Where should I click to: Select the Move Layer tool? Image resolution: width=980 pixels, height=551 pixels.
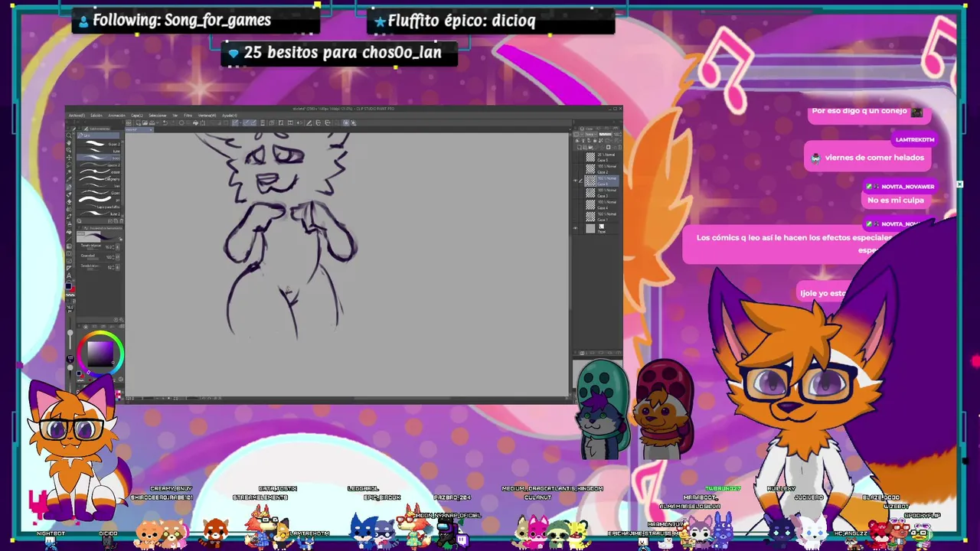(x=69, y=158)
